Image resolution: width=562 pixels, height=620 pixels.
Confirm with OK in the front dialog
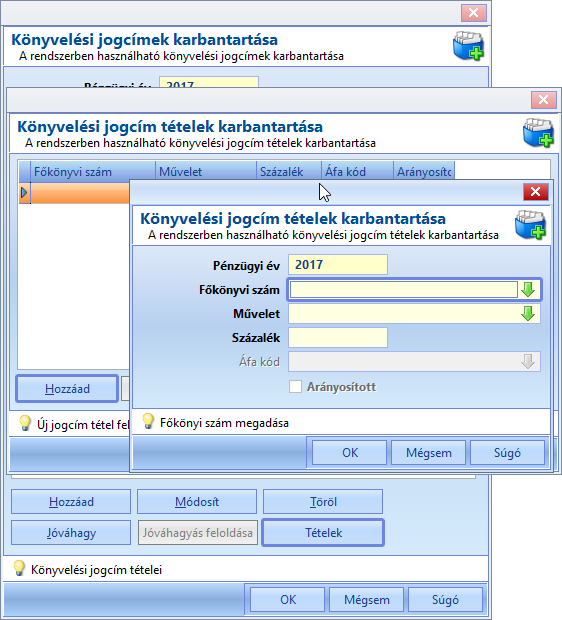(x=350, y=452)
